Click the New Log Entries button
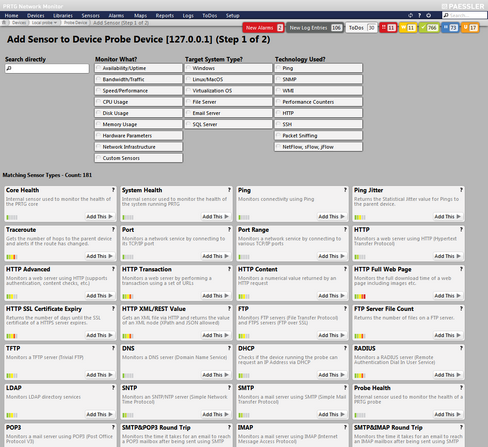 [x=315, y=28]
